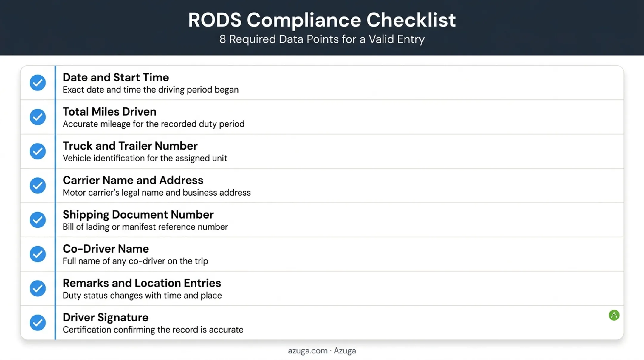
Task: Click the checkmark beside Truck and Trailer Number
Action: [38, 151]
